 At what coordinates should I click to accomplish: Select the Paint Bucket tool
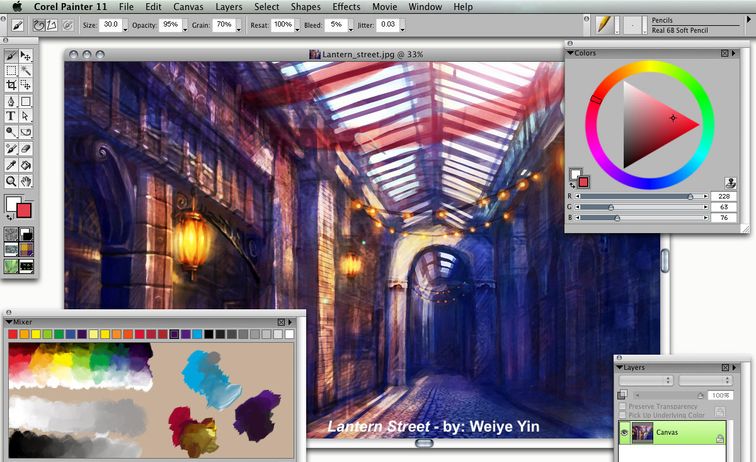click(26, 165)
